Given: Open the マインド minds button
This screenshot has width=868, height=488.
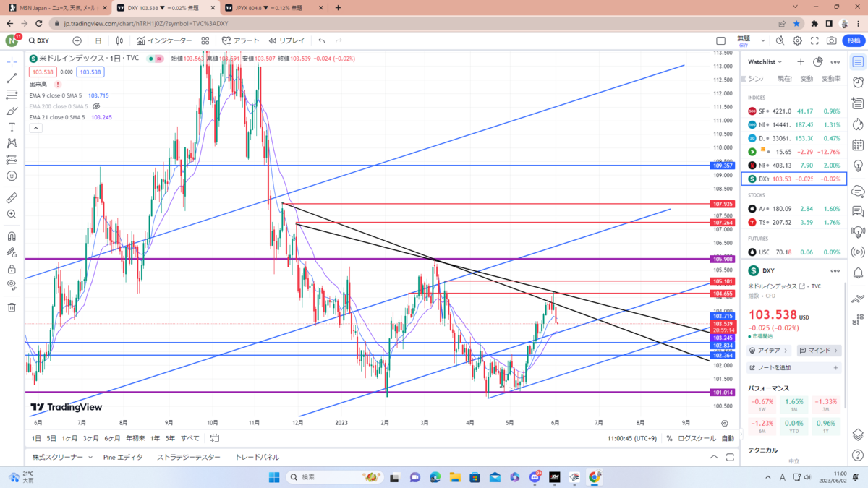Looking at the screenshot, I should pos(819,351).
